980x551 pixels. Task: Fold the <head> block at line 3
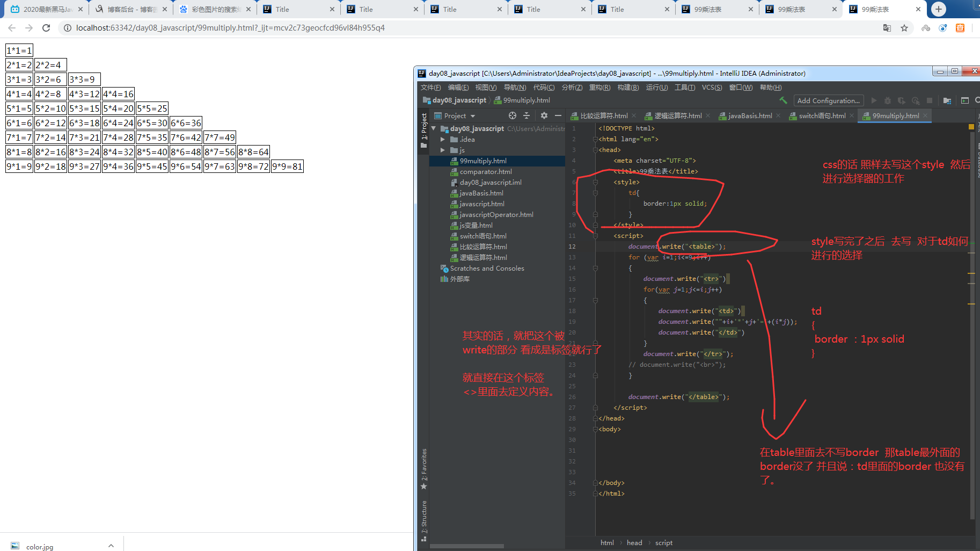(595, 150)
